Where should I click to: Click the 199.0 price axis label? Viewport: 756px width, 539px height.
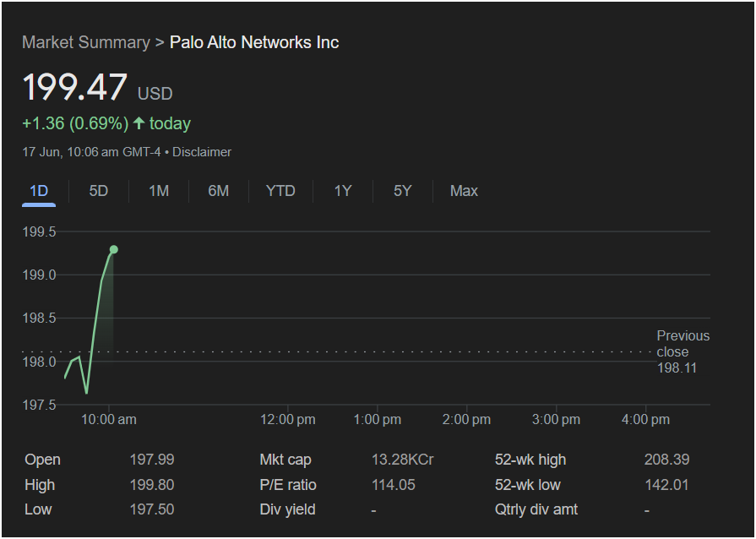[39, 275]
